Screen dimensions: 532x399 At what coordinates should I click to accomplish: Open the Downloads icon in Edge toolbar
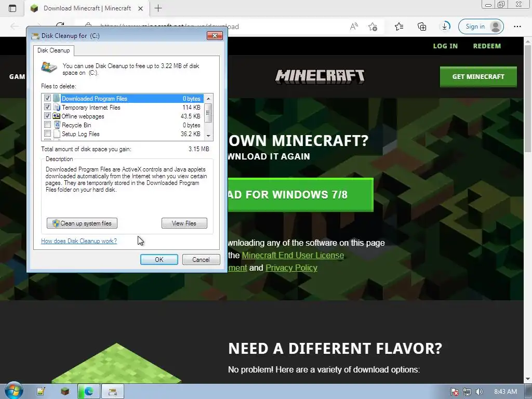pos(445,26)
